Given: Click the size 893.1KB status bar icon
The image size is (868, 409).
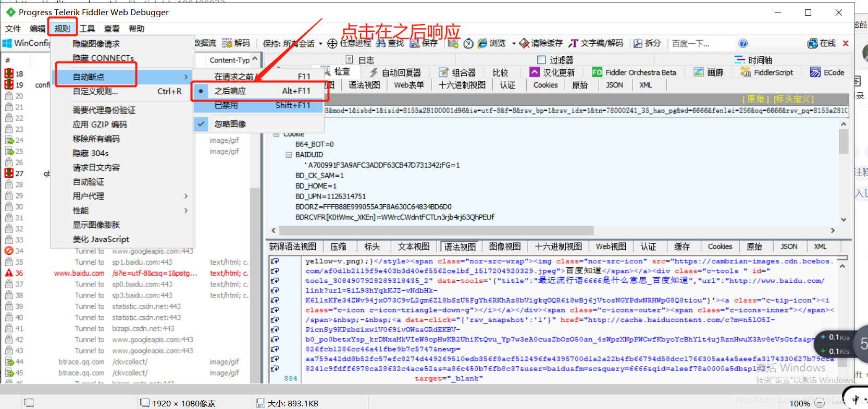Looking at the screenshot, I should tap(260, 403).
